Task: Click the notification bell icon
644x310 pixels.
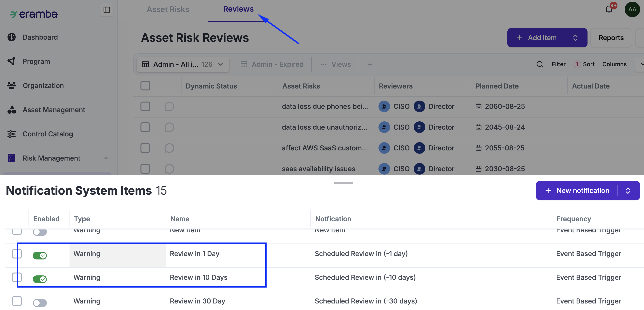Action: coord(609,9)
